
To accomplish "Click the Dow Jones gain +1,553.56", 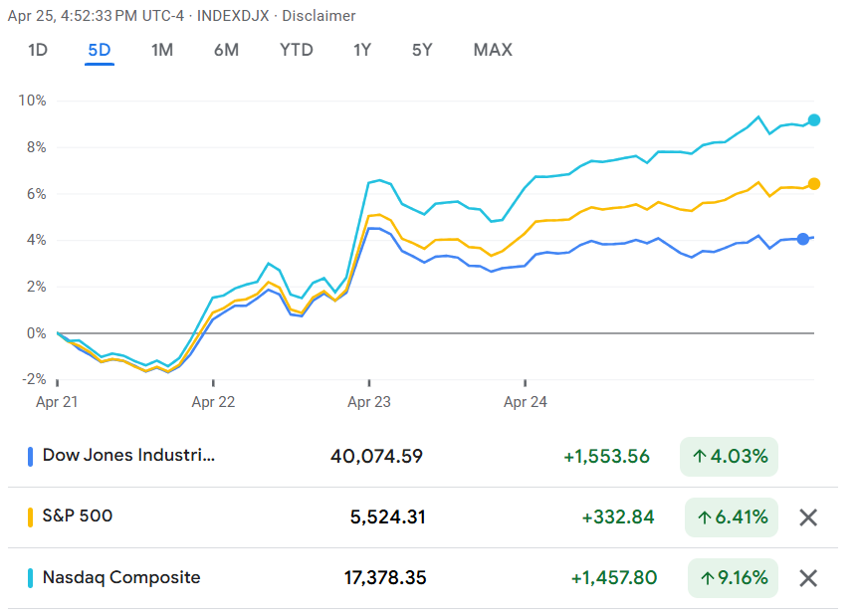I will (606, 457).
